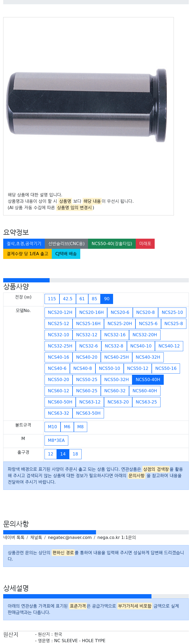Choose model NCS40-25H
Viewport: 192px width, 644px height.
[116, 357]
